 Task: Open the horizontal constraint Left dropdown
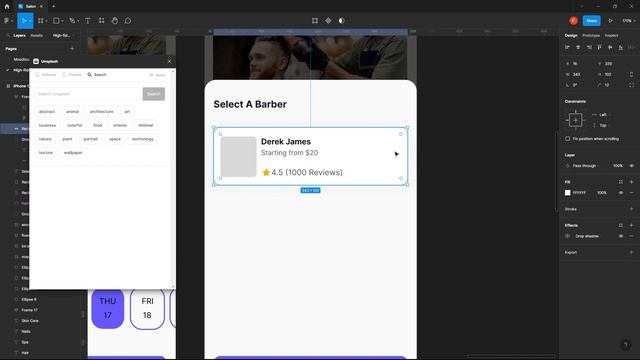click(602, 115)
